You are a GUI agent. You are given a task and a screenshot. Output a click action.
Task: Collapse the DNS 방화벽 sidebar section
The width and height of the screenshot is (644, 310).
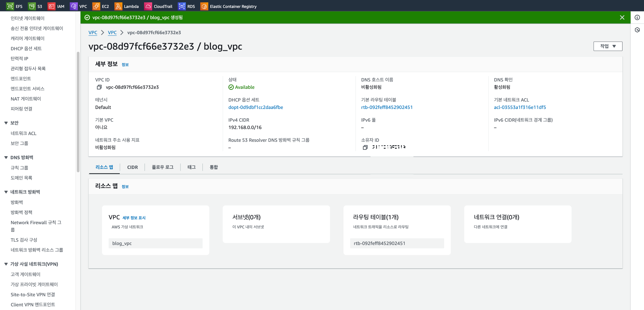(6, 157)
